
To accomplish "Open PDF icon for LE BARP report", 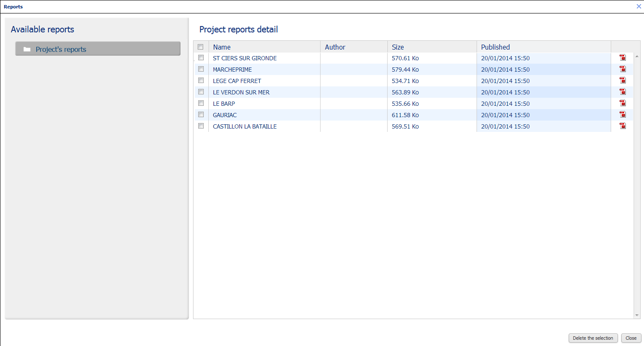I will pyautogui.click(x=622, y=103).
